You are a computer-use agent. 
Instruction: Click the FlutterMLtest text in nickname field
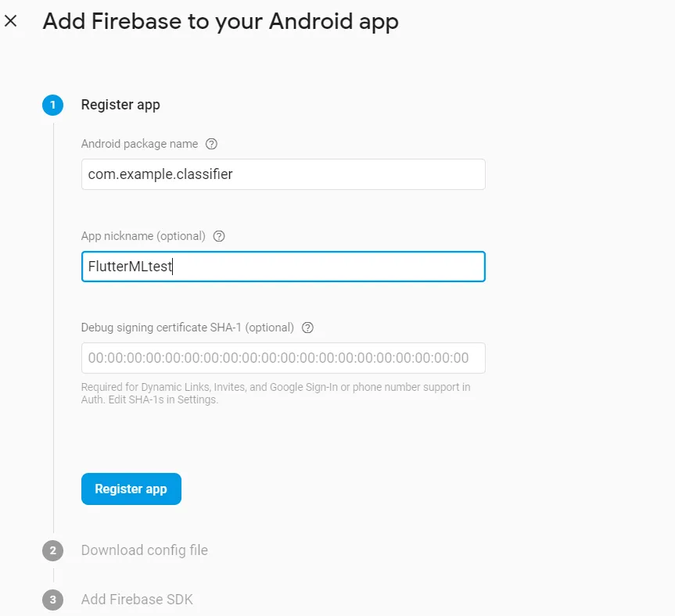pyautogui.click(x=130, y=267)
